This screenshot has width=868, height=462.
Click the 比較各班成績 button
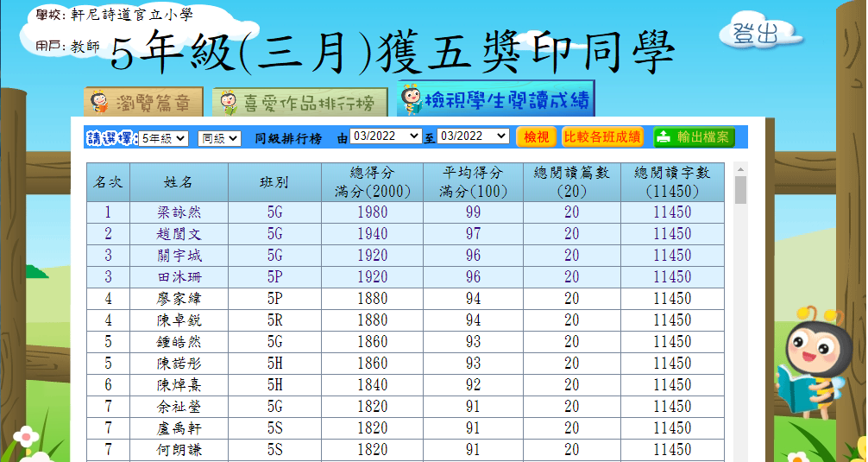[x=602, y=136]
